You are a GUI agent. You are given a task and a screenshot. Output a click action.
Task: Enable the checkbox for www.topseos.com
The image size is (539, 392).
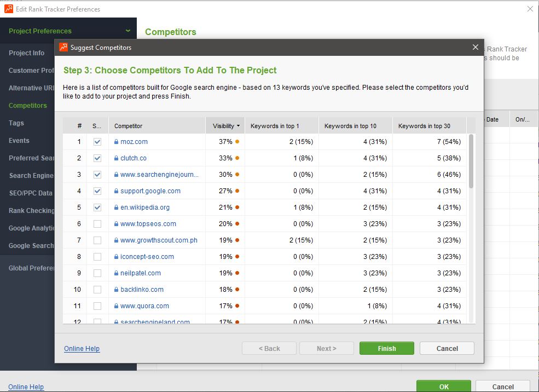click(x=97, y=224)
